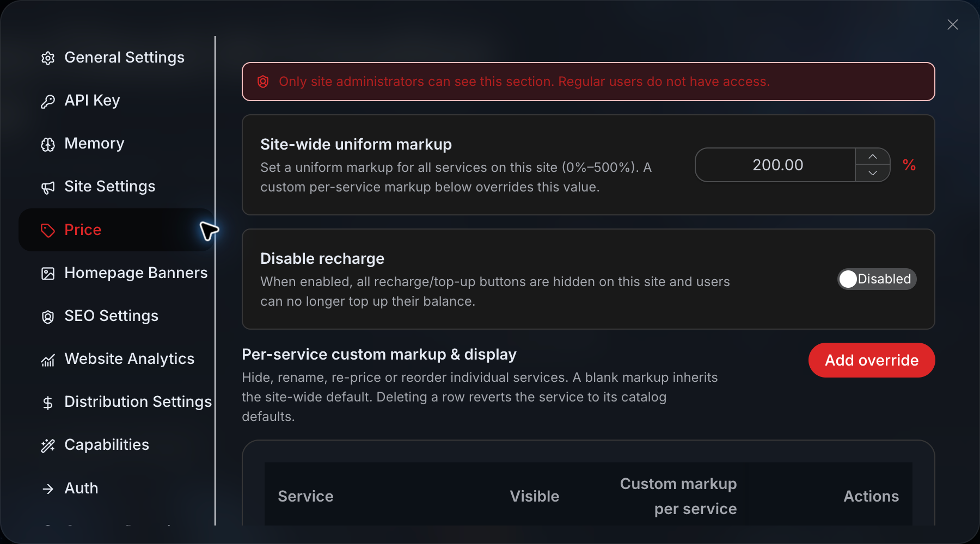This screenshot has width=980, height=544.
Task: Open the Capabilities tab
Action: pyautogui.click(x=117, y=445)
